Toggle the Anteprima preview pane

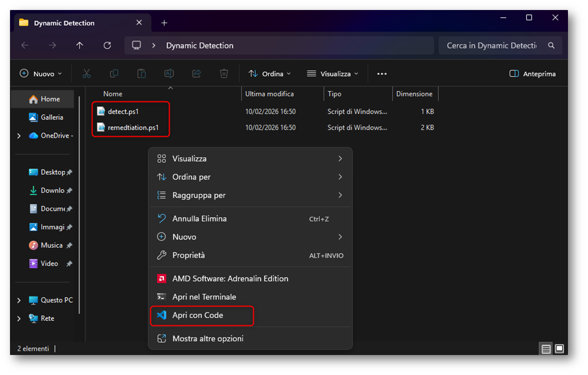(532, 74)
